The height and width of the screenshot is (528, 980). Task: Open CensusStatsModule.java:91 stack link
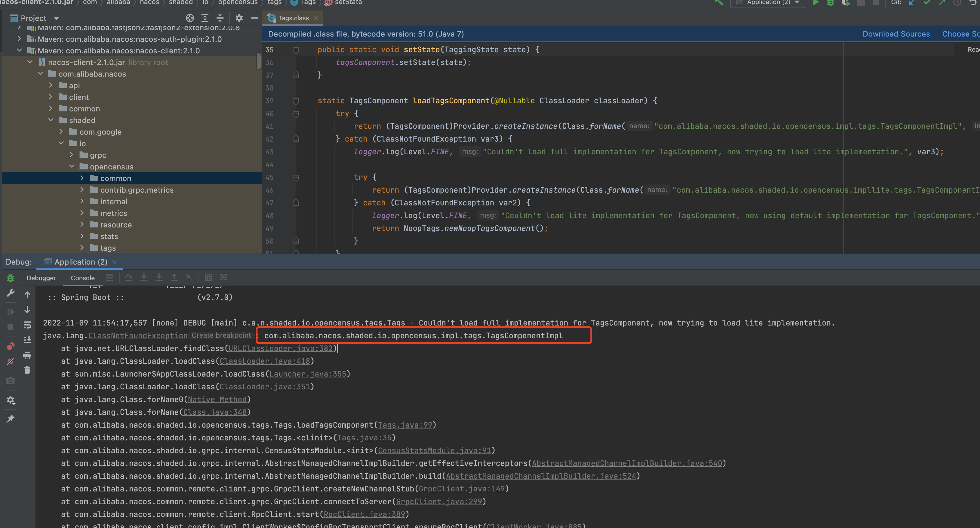coord(435,451)
